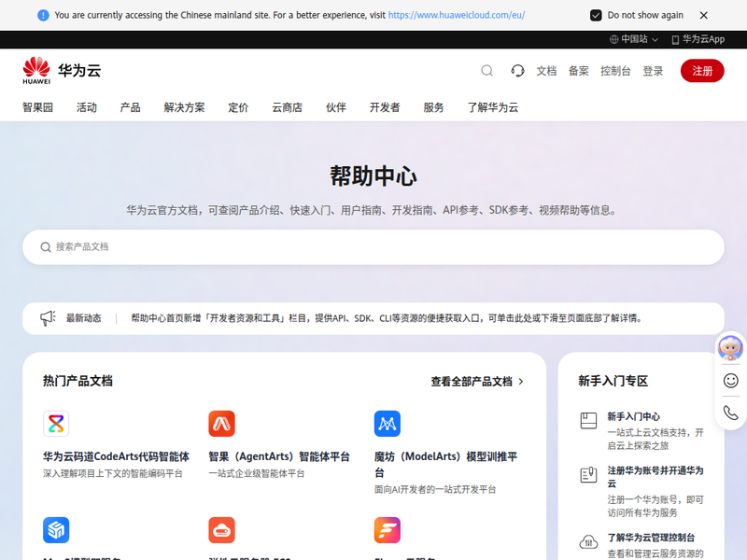
Task: Click the blue info icon in the banner
Action: [x=43, y=15]
